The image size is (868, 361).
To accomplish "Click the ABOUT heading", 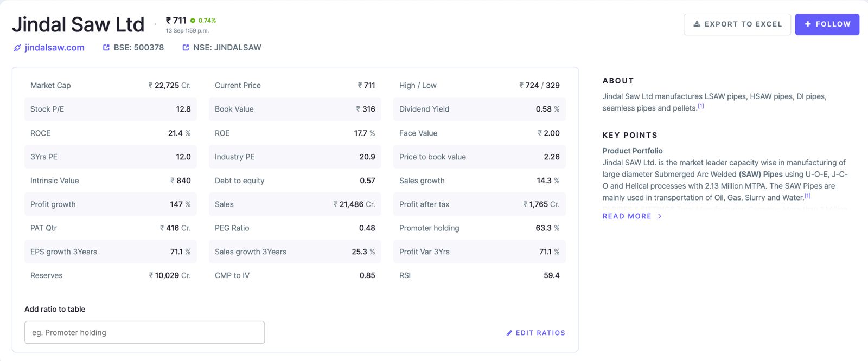I will (x=618, y=81).
